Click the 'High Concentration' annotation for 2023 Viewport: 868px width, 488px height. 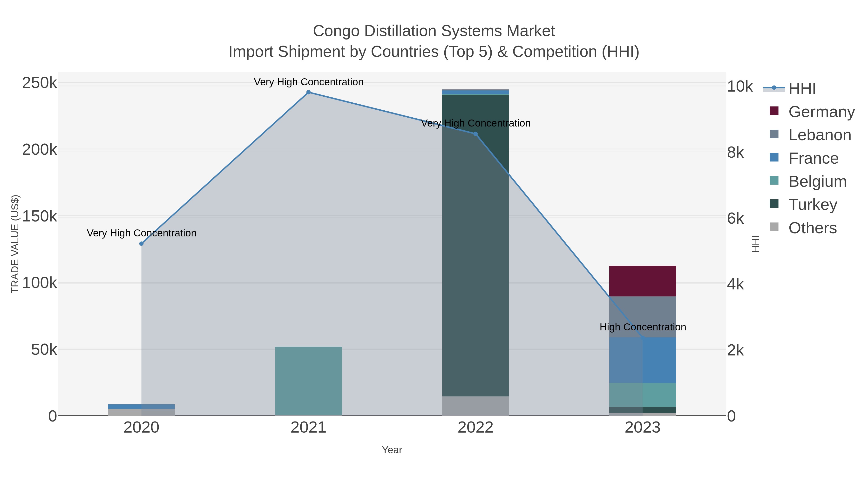click(x=643, y=327)
